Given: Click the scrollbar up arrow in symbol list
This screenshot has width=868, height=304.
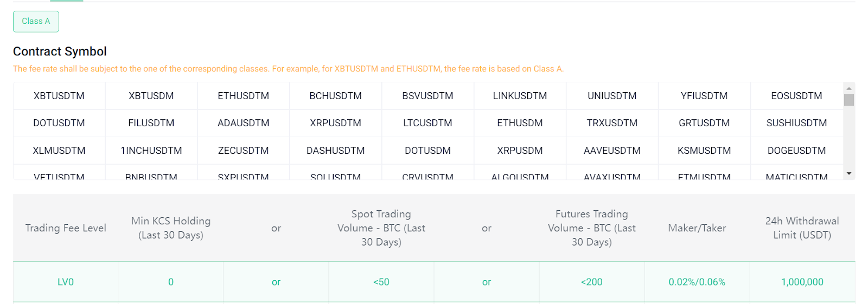Looking at the screenshot, I should pos(849,87).
